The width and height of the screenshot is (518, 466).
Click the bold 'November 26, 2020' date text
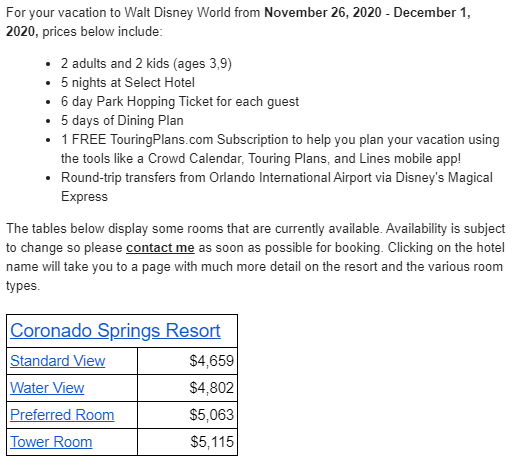(x=323, y=13)
